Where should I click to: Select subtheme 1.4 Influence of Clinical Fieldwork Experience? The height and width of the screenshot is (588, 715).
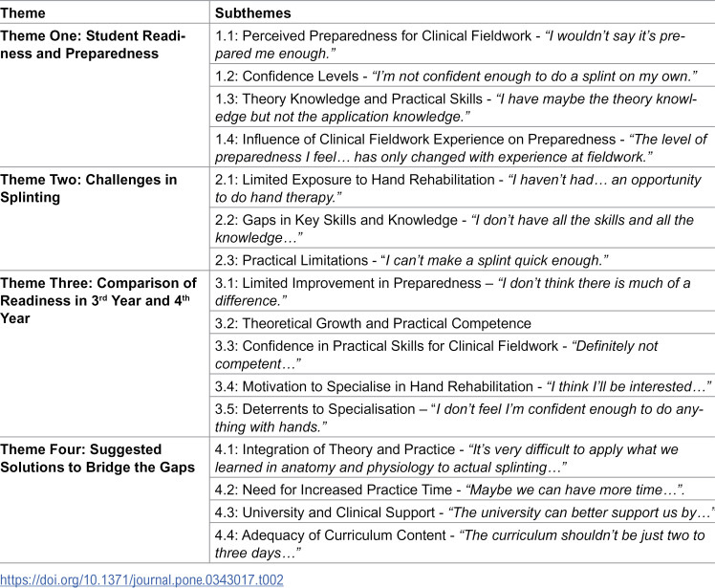463,147
